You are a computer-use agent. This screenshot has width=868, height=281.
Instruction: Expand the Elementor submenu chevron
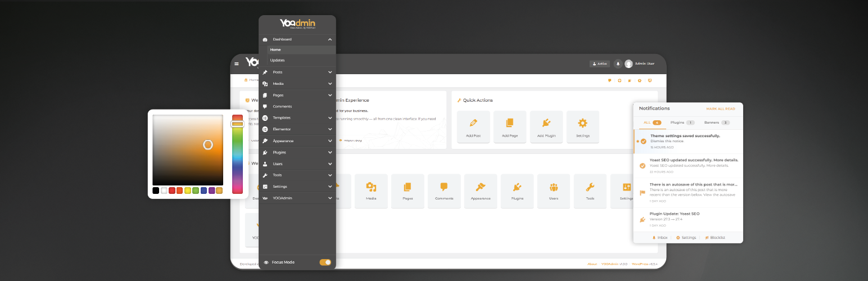(x=330, y=129)
